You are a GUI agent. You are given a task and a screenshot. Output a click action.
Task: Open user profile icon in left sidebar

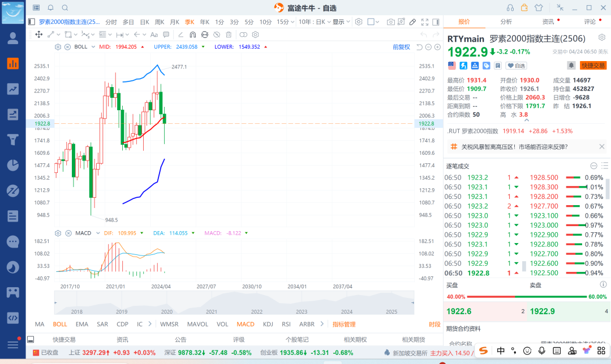13,38
